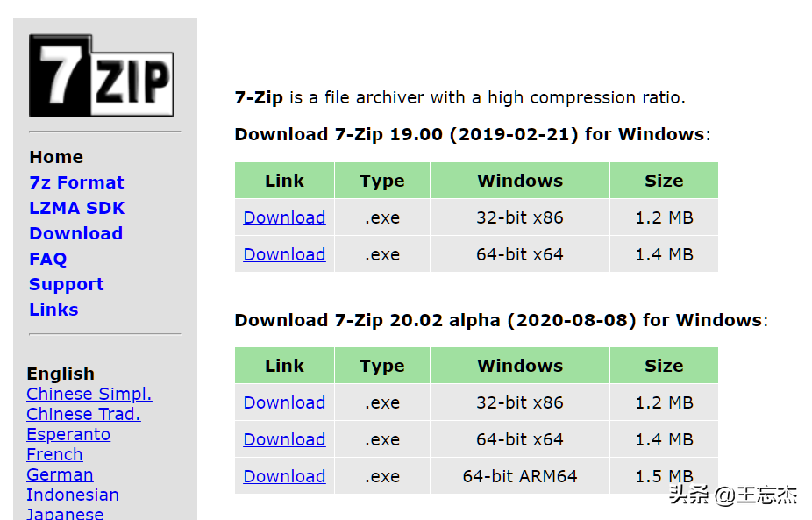Image resolution: width=812 pixels, height=520 pixels.
Task: Download 7-Zip 19.00 64-bit x64 exe
Action: coord(284,254)
